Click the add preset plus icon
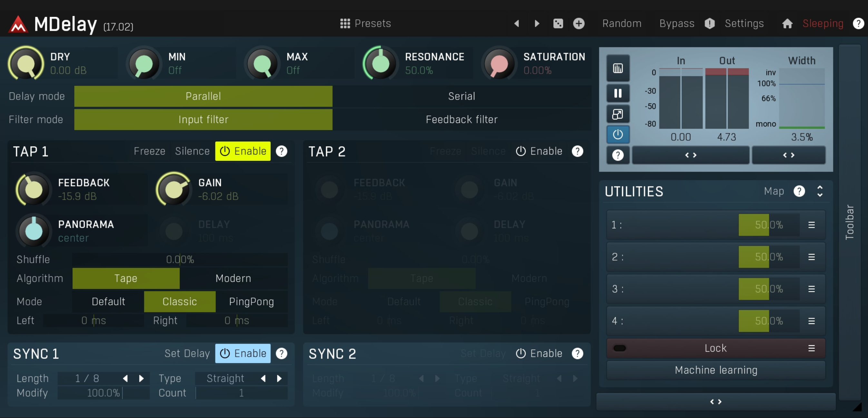Screen dimensions: 868x418 [x=578, y=24]
